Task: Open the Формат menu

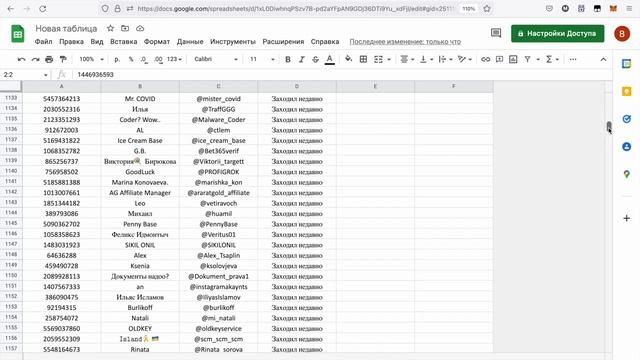Action: pos(157,42)
